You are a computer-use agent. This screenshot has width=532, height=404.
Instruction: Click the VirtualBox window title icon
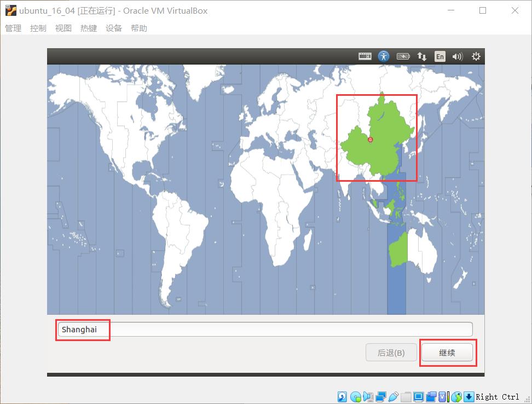click(x=10, y=10)
